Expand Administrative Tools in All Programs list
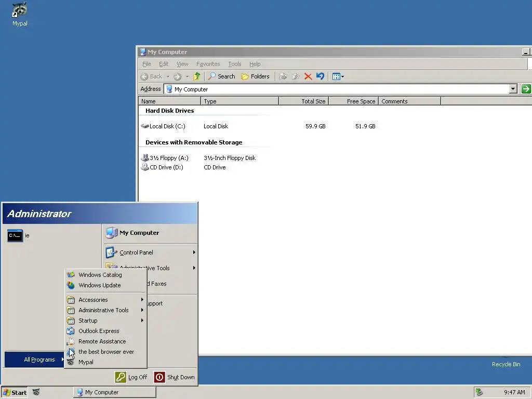532x399 pixels. point(105,310)
